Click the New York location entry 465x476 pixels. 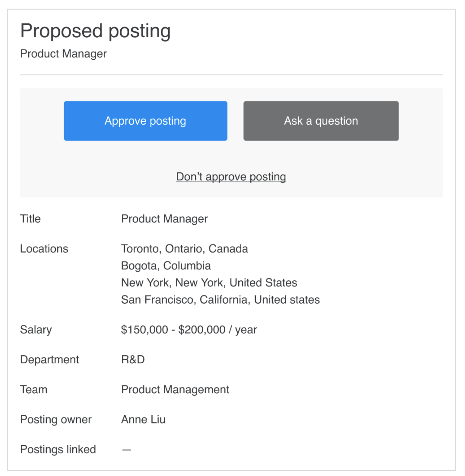(x=209, y=283)
